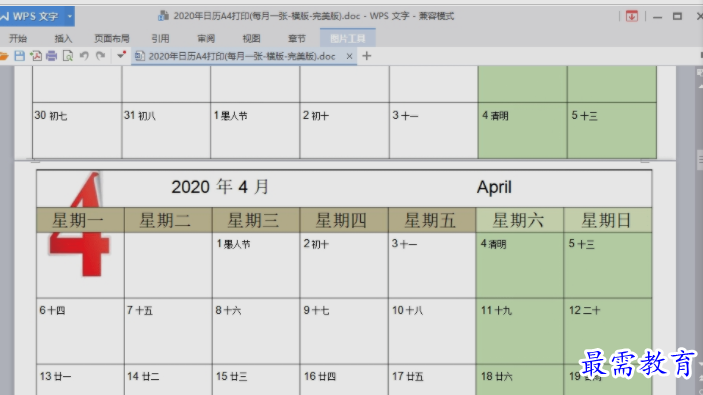Click the '17 廿五' cell
The image size is (703, 395).
[x=432, y=380]
